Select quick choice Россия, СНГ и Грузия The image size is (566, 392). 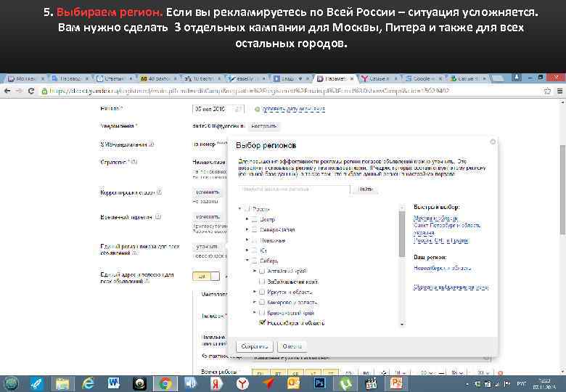click(x=440, y=240)
